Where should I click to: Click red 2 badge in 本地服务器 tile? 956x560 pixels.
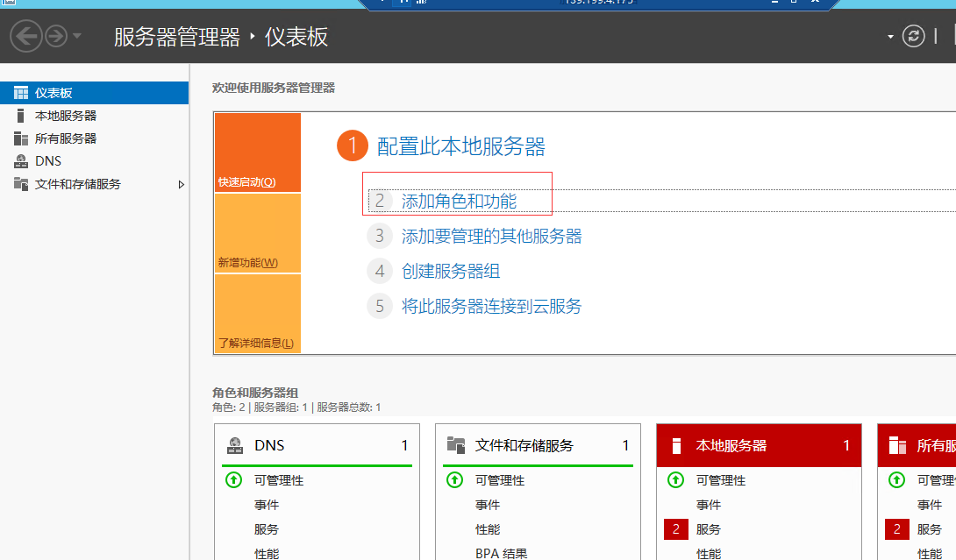tap(676, 529)
